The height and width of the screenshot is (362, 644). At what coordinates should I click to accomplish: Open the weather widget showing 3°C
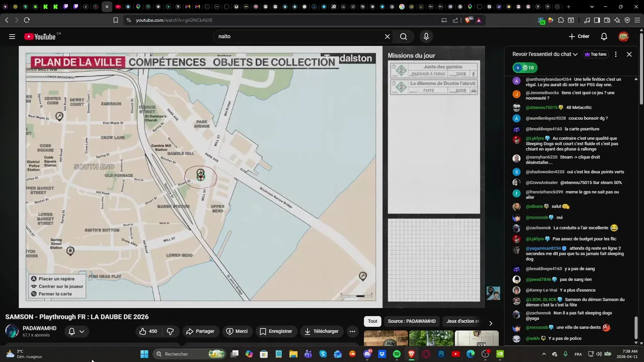24,354
